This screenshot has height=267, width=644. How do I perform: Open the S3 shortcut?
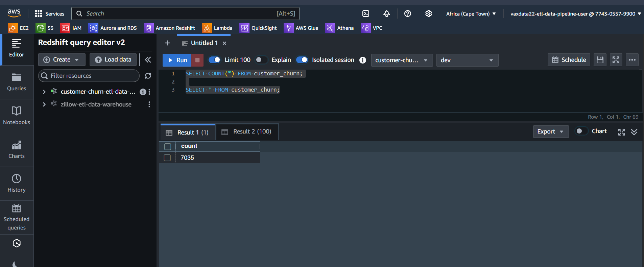pyautogui.click(x=45, y=28)
